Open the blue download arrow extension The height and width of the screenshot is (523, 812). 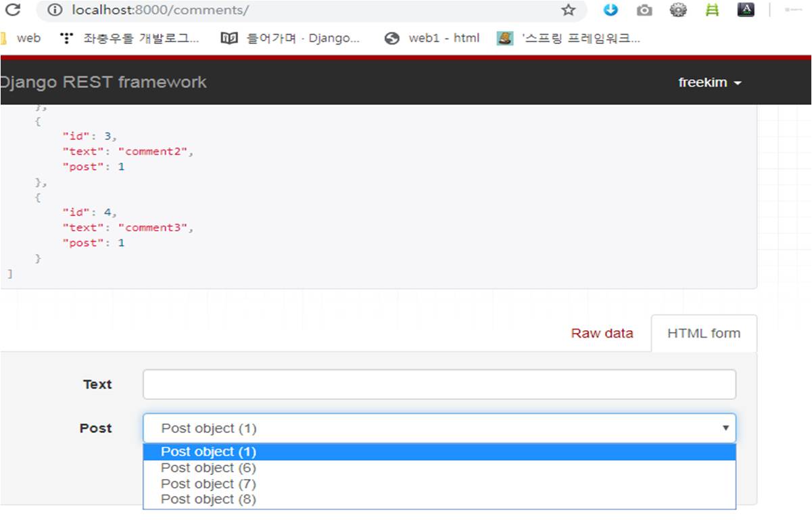(x=611, y=10)
